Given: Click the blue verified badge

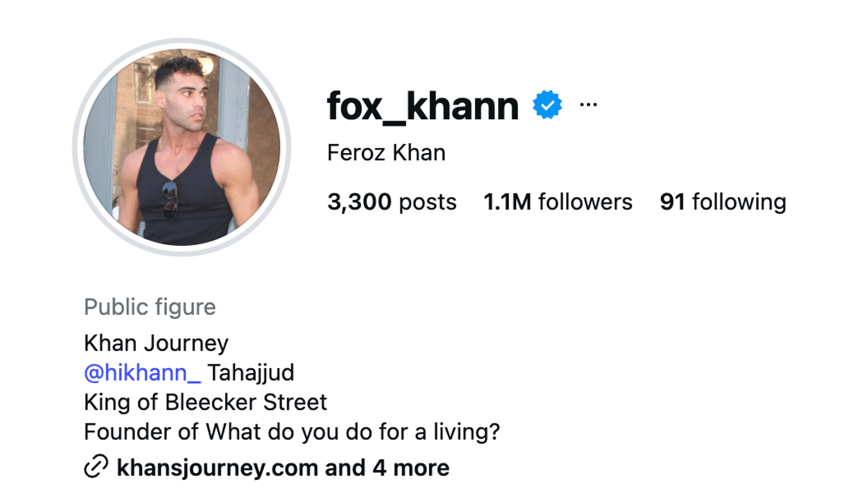Looking at the screenshot, I should [x=547, y=105].
